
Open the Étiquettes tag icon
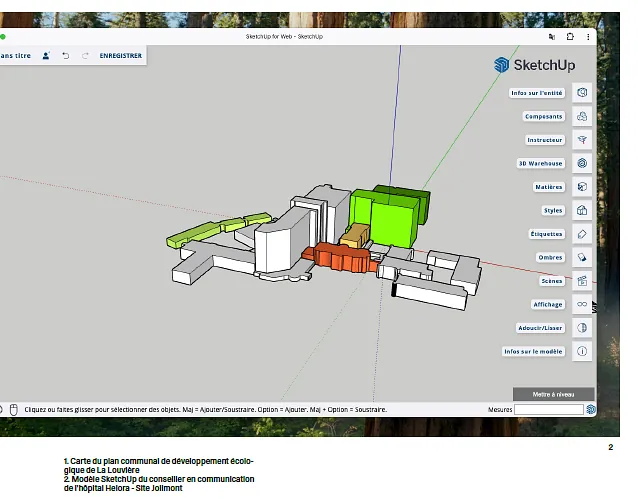(582, 234)
